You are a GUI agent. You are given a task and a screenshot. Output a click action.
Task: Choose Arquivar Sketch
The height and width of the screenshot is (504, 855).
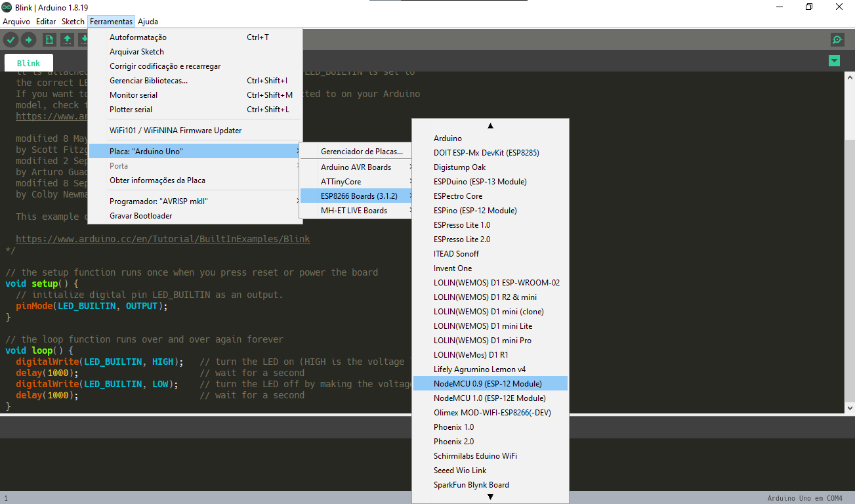(x=195, y=52)
